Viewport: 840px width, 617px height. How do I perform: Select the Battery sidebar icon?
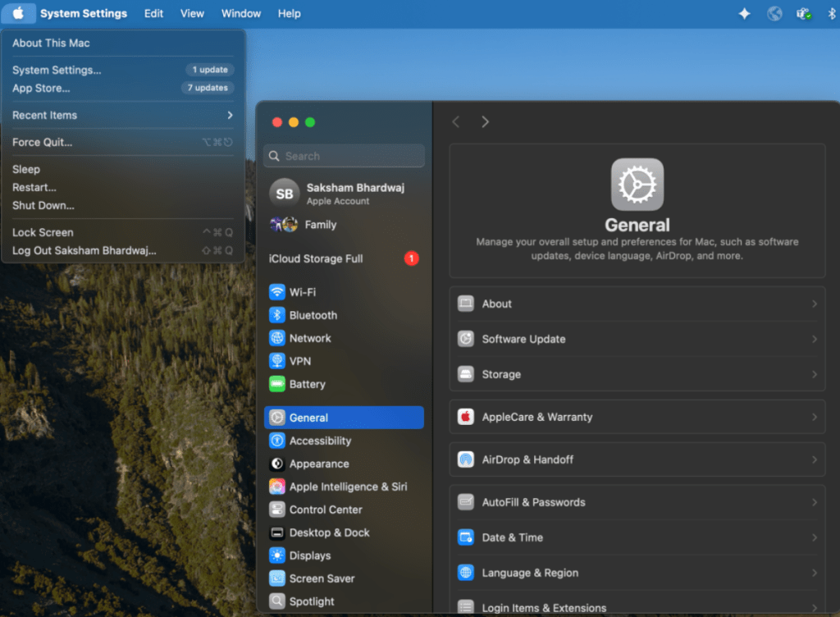click(x=277, y=384)
